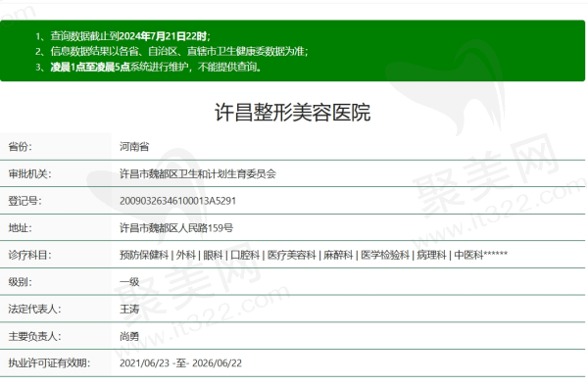This screenshot has height=385, width=588.
Task: Select the name 王涛
Action: click(x=129, y=310)
